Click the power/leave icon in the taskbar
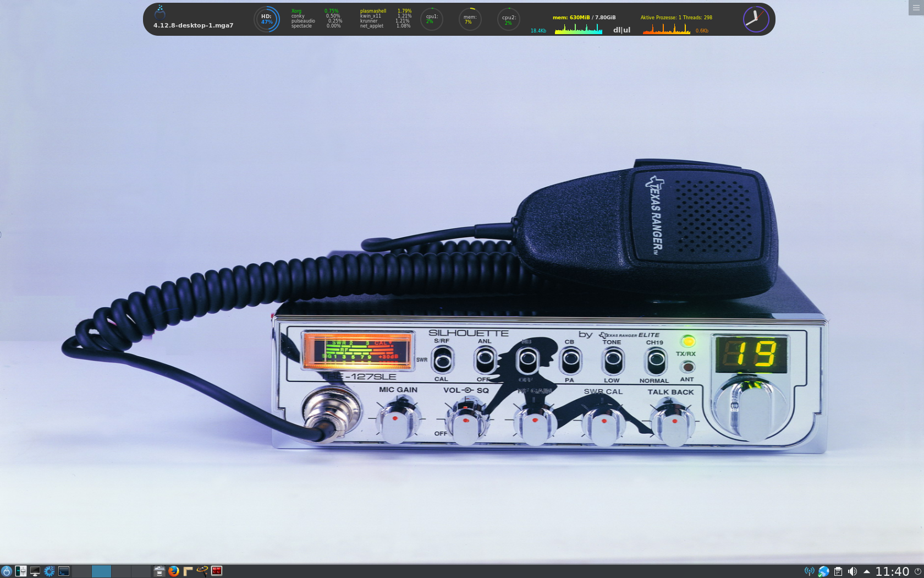This screenshot has height=578, width=924. 917,571
